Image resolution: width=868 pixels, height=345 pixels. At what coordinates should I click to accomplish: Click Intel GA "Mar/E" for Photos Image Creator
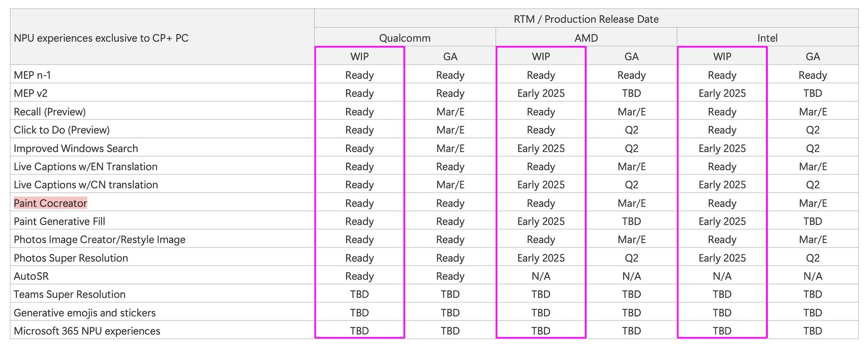[812, 240]
